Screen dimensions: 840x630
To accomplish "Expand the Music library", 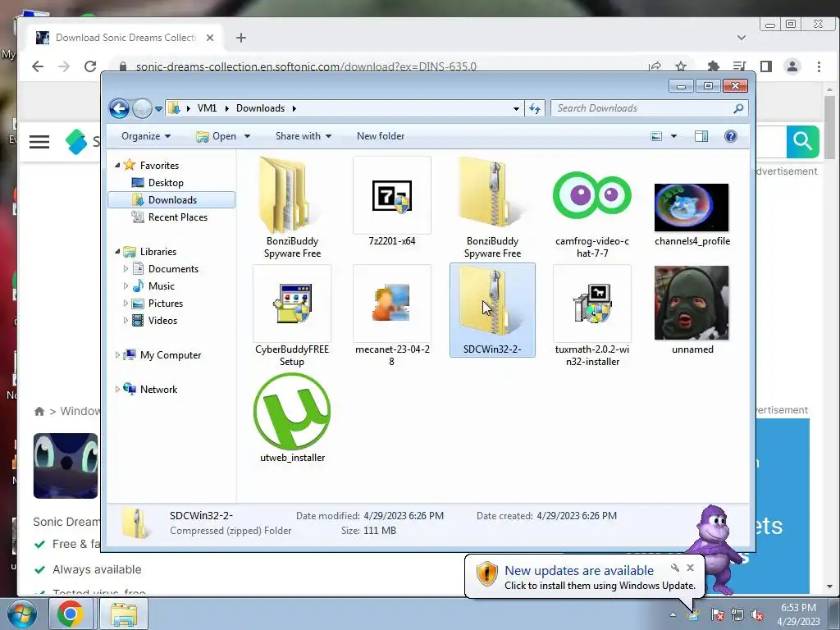I will [126, 286].
